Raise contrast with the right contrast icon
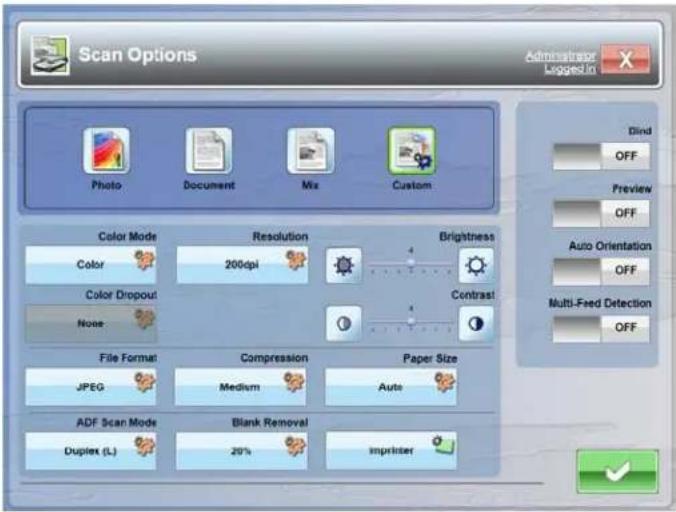Image resolution: width=676 pixels, height=512 pixels. (476, 324)
